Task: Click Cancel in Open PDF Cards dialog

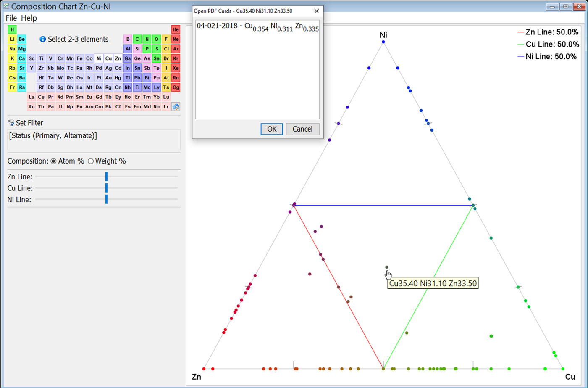Action: (302, 129)
